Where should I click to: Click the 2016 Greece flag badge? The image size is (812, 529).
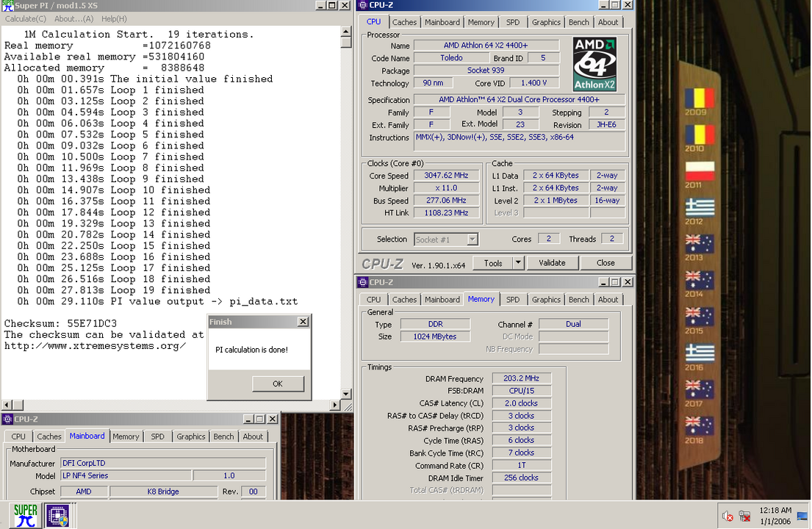pyautogui.click(x=700, y=354)
